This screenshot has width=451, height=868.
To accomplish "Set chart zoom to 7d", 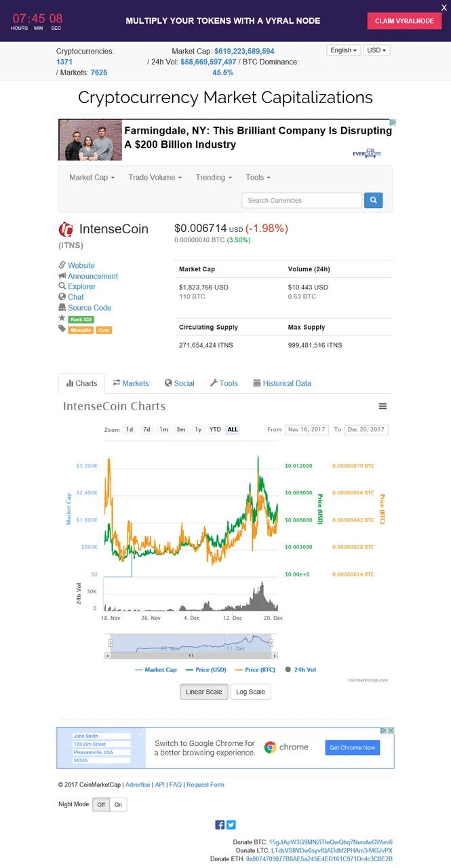I will (x=146, y=429).
